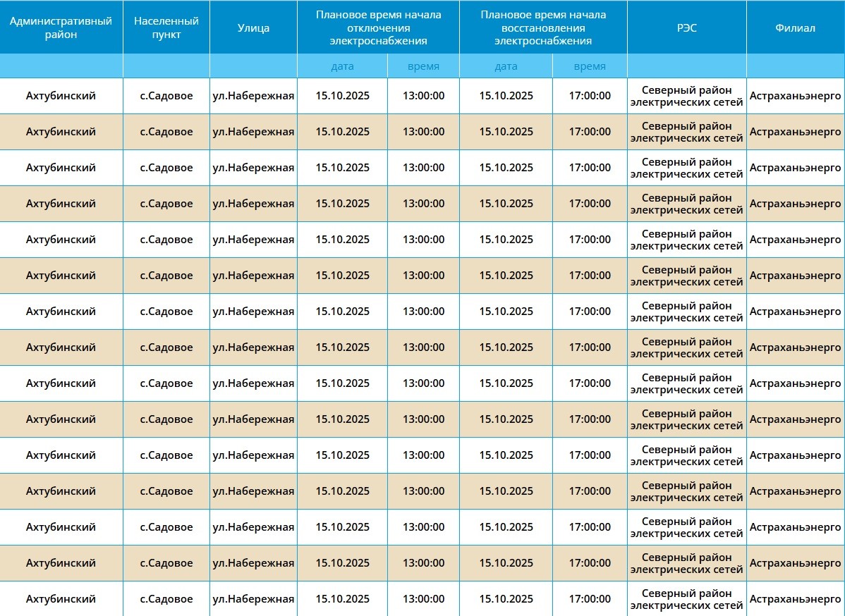Click blank subheader cell below "Административный район"
Screen dimensions: 845x616
point(61,66)
